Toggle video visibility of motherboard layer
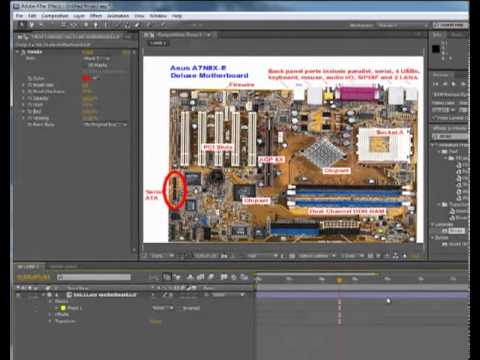The width and height of the screenshot is (480, 360). coord(19,295)
